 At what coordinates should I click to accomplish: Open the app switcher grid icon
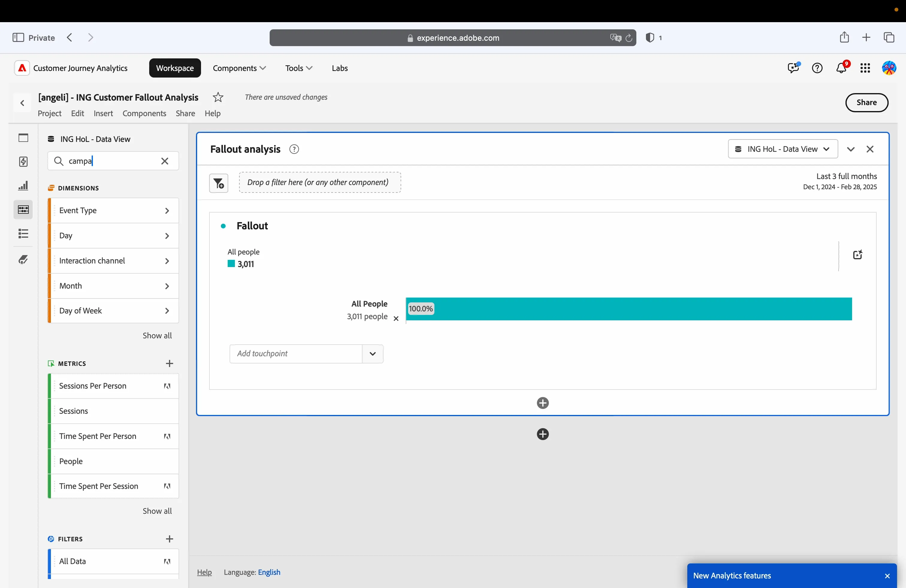pos(865,68)
